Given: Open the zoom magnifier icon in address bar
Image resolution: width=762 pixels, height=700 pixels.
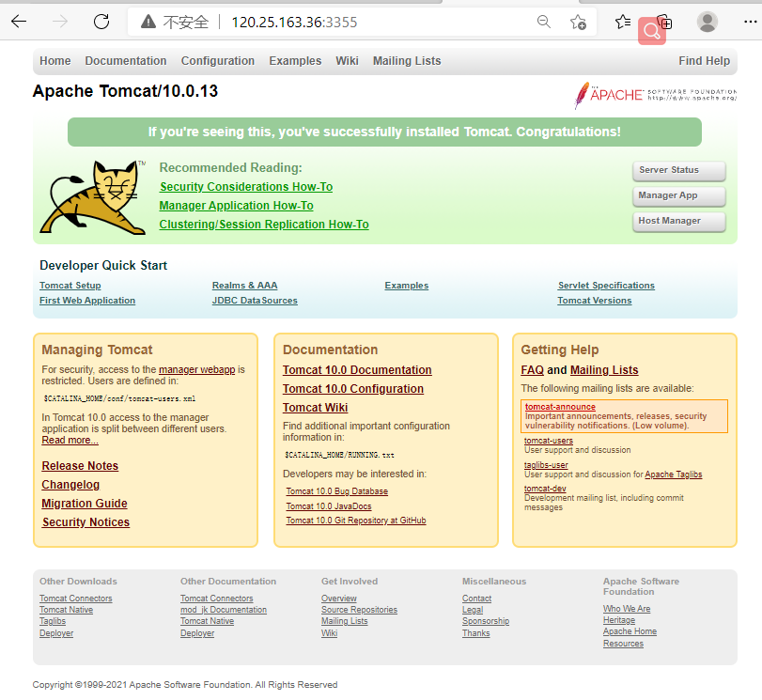Looking at the screenshot, I should pyautogui.click(x=544, y=22).
